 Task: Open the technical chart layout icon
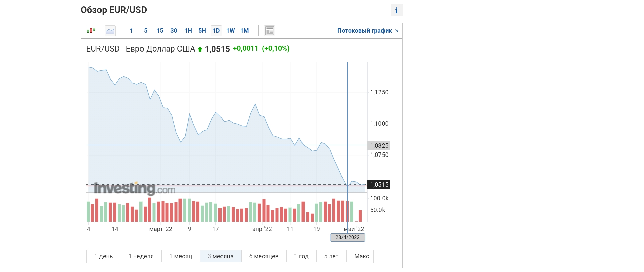269,31
